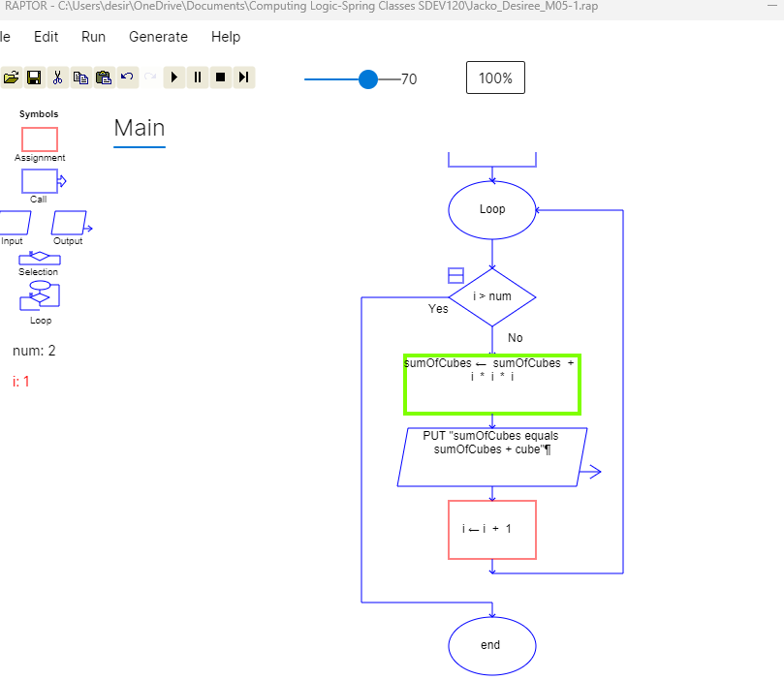Paste the copied symbol
The height and width of the screenshot is (680, 784).
pos(104,77)
